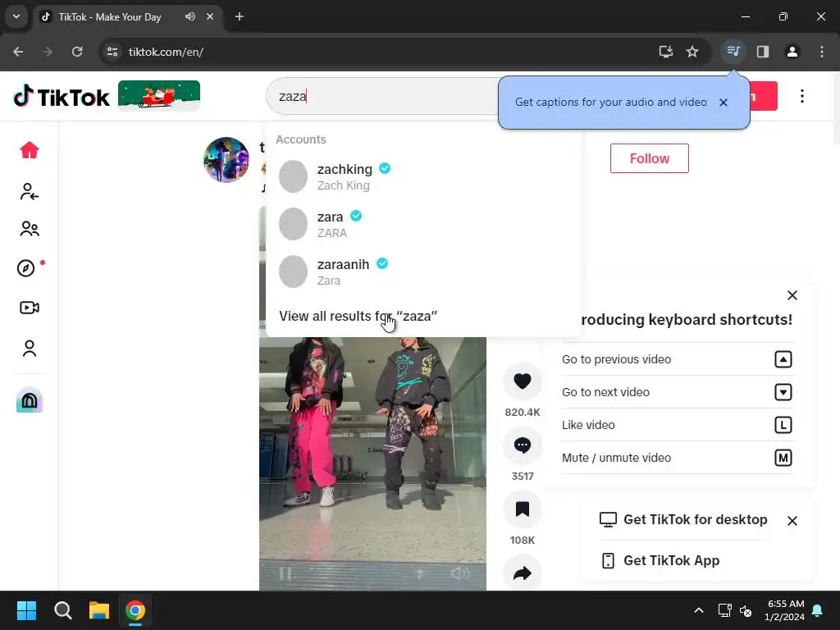Viewport: 840px width, 630px height.
Task: Select zara account suggestion
Action: 422,224
